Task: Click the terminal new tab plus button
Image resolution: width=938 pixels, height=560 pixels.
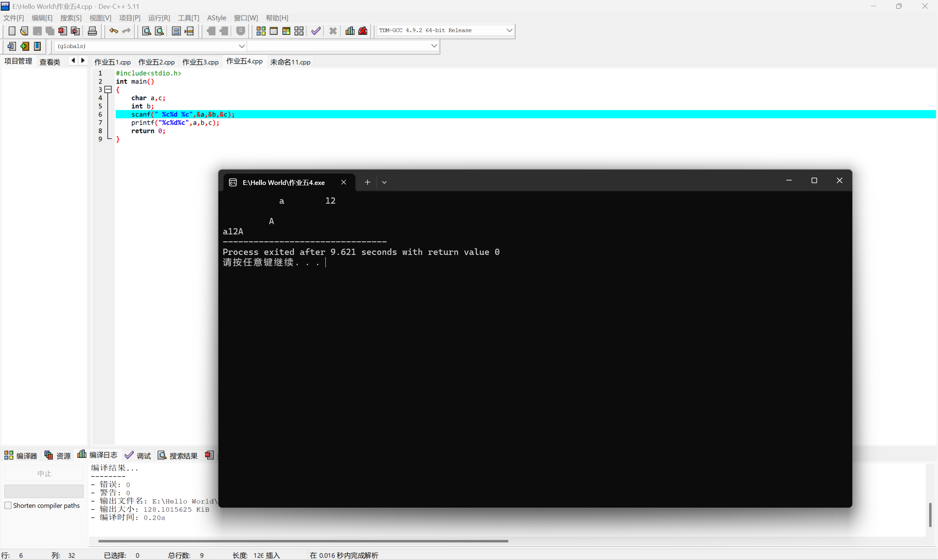Action: 367,182
